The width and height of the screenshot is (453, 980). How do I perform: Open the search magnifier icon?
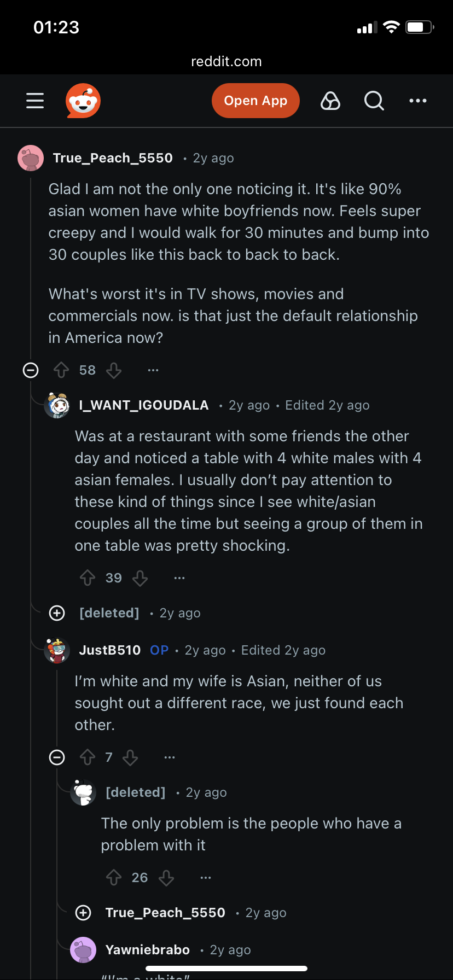(x=374, y=101)
